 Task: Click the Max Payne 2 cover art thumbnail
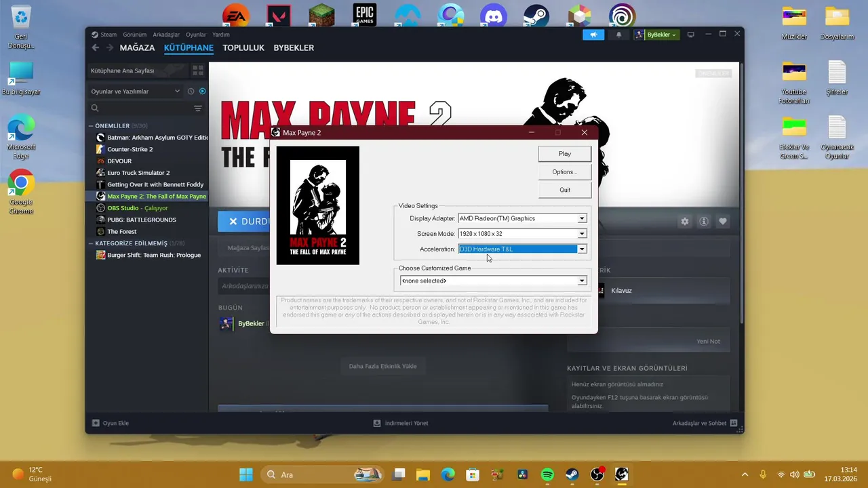click(318, 205)
